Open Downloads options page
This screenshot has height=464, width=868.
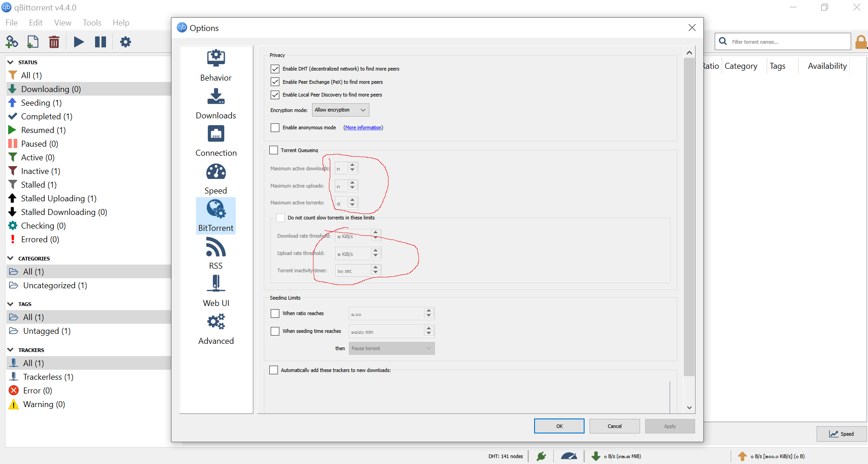pyautogui.click(x=216, y=103)
